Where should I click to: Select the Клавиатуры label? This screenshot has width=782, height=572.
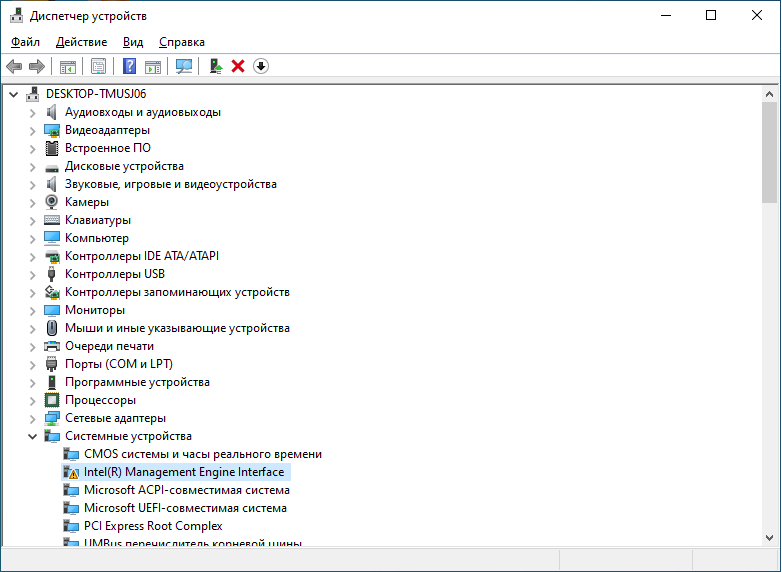pos(98,220)
